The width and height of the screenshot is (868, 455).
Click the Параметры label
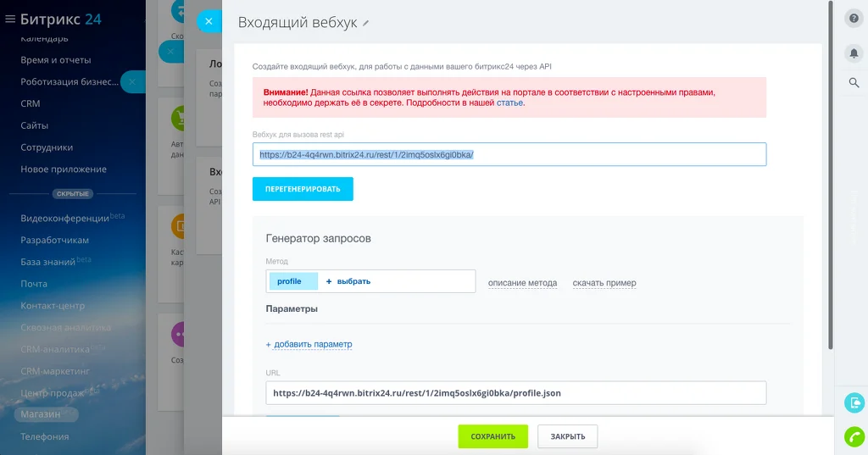[x=292, y=309]
